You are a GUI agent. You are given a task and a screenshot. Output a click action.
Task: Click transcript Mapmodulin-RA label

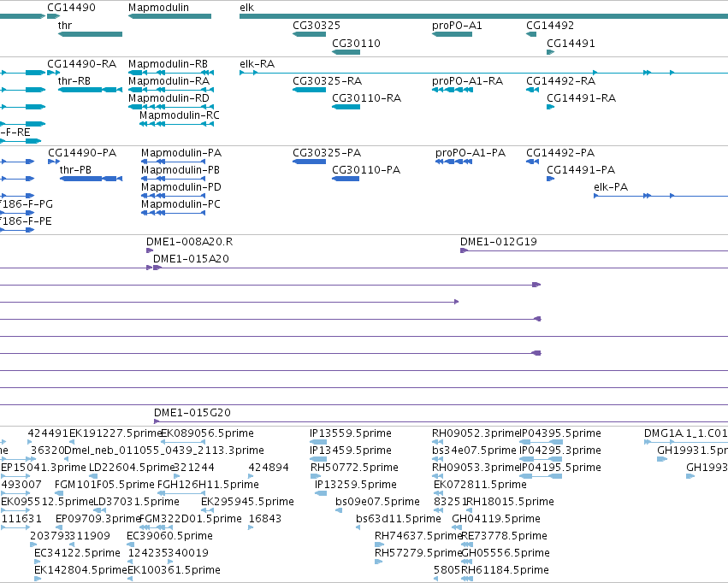tap(169, 80)
